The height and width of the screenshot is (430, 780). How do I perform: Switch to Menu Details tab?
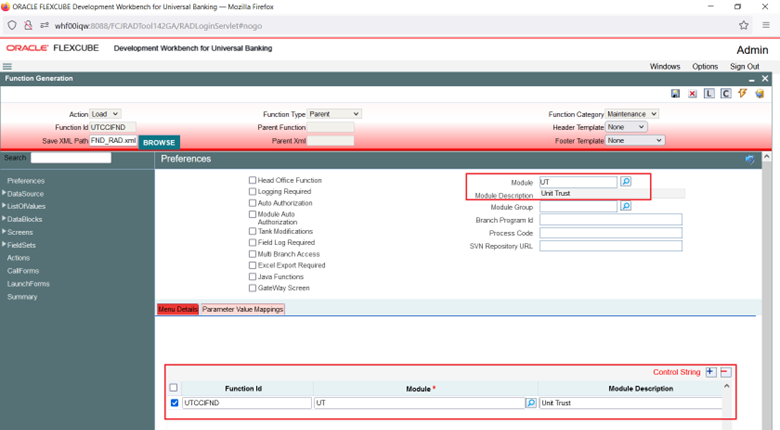178,309
